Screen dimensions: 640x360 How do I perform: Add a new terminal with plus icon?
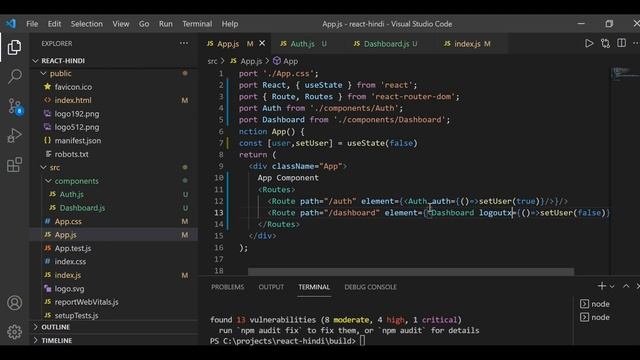tap(602, 286)
